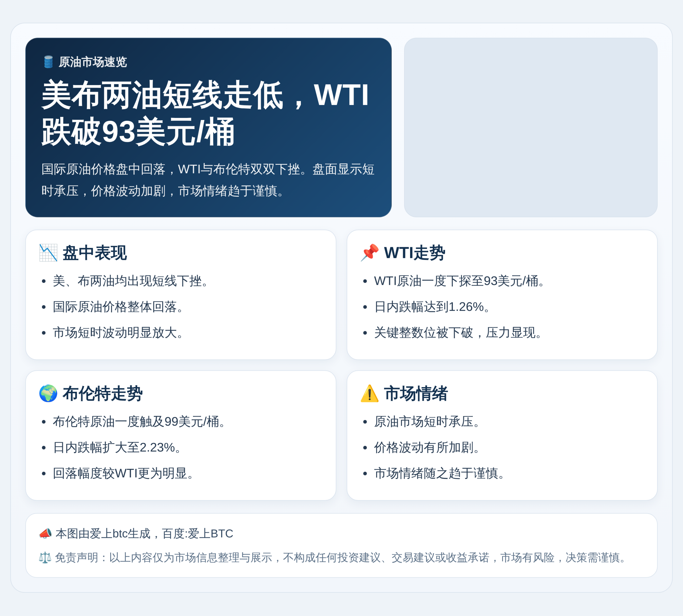Click the bullet 回落幅度较WTI更为明显。
The height and width of the screenshot is (616, 683).
(124, 473)
